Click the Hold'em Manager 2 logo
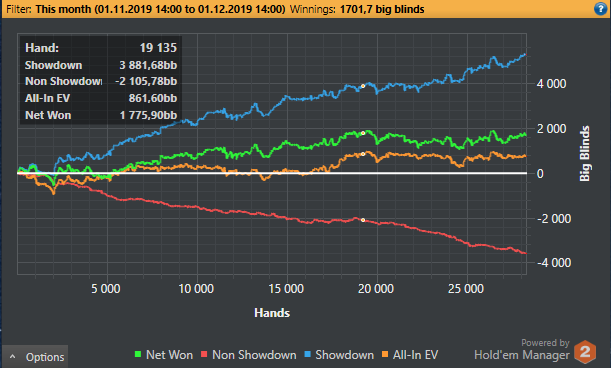Screen dimensions: 611x368 pyautogui.click(x=585, y=352)
